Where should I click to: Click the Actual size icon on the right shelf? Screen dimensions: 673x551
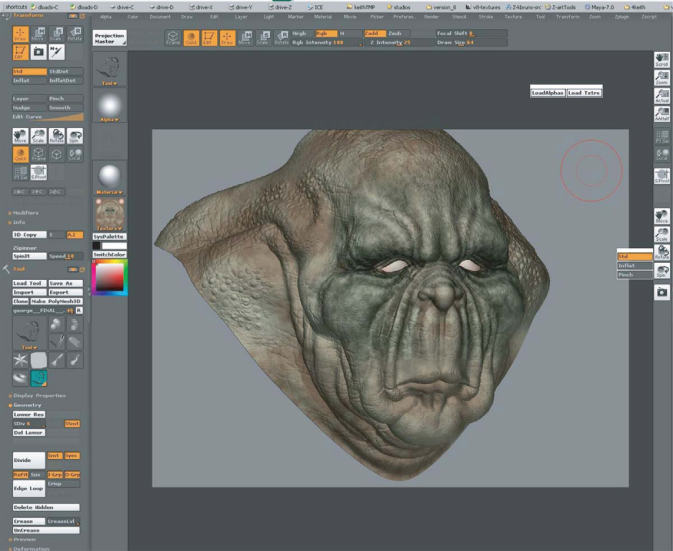click(x=661, y=97)
